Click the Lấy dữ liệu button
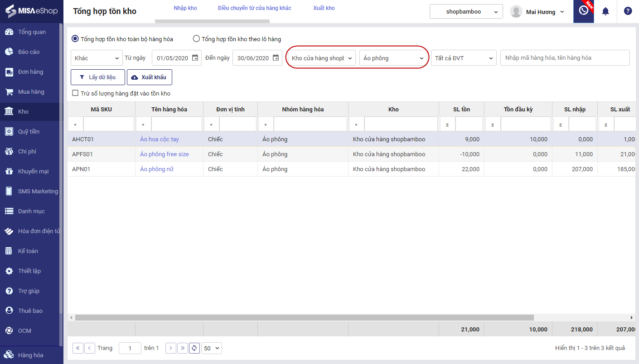 (x=97, y=77)
